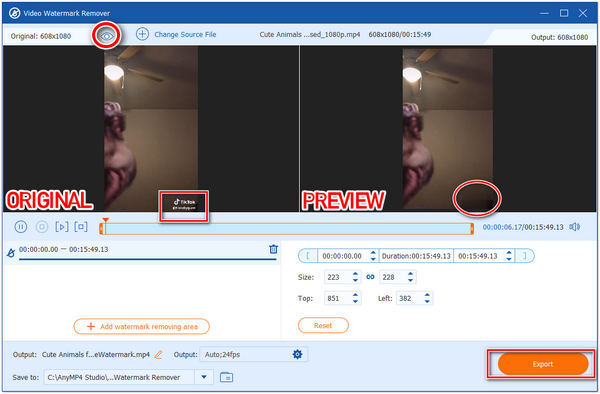
Task: Decrease the start time with down arrow
Action: click(x=373, y=259)
